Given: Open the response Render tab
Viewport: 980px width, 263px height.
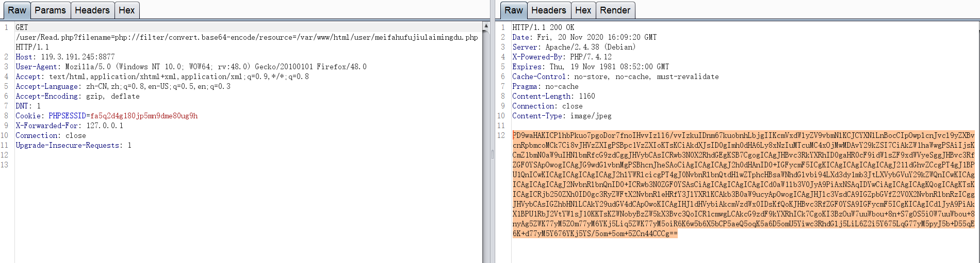Looking at the screenshot, I should point(615,10).
